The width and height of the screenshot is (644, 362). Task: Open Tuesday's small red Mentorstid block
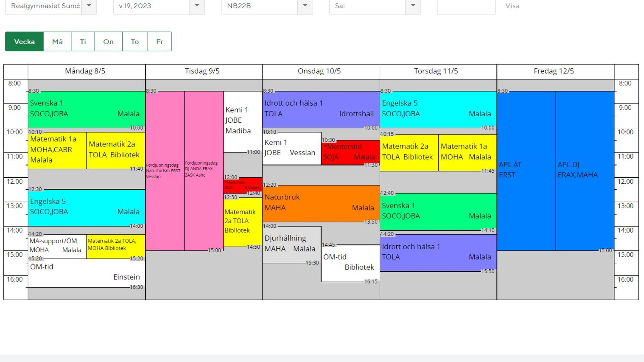243,185
